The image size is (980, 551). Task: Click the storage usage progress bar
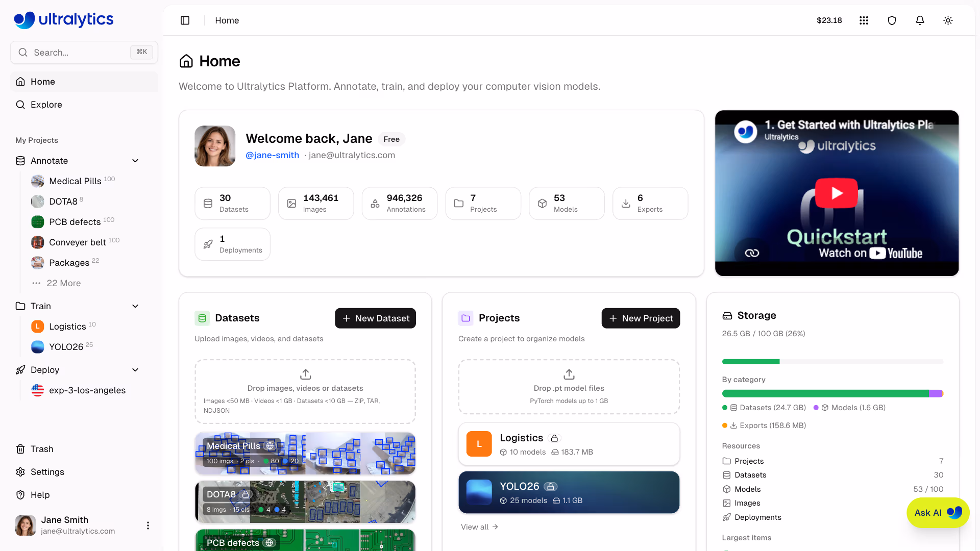point(832,362)
